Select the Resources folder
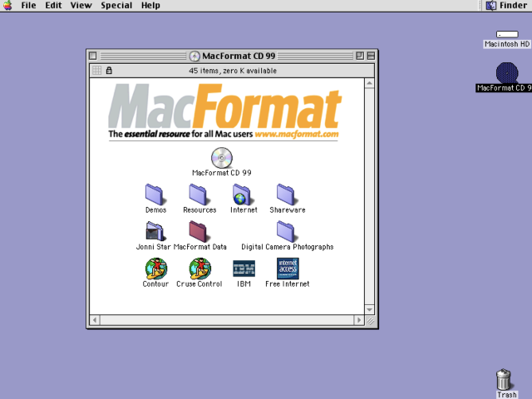This screenshot has height=399, width=532. [x=199, y=195]
